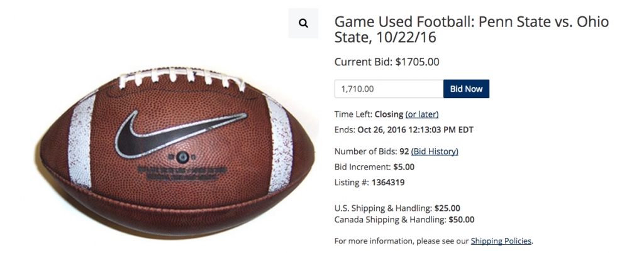Image resolution: width=644 pixels, height=253 pixels.
Task: Open the magnifier zoom icon for the image
Action: point(303,23)
